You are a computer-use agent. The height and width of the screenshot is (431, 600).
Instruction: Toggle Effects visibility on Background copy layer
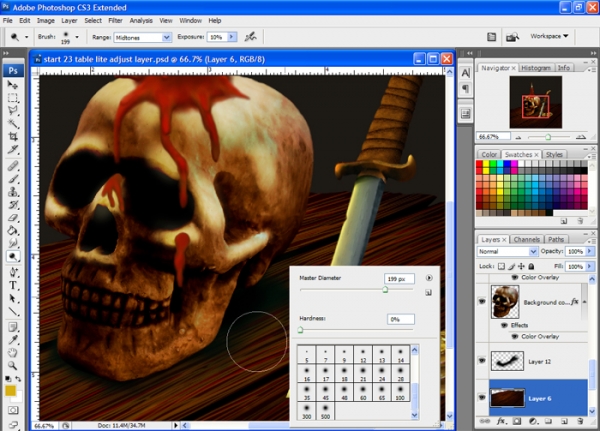[x=504, y=325]
